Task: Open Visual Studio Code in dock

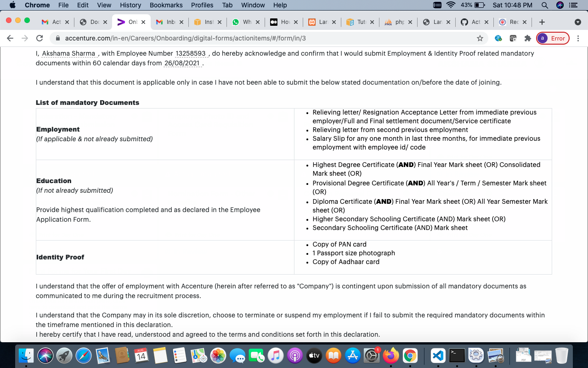Action: click(438, 355)
